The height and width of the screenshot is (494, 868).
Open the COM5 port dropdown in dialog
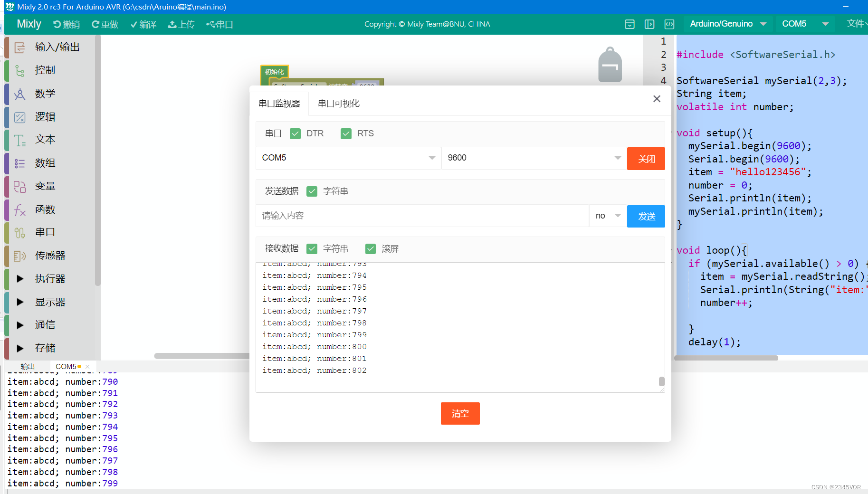point(348,158)
